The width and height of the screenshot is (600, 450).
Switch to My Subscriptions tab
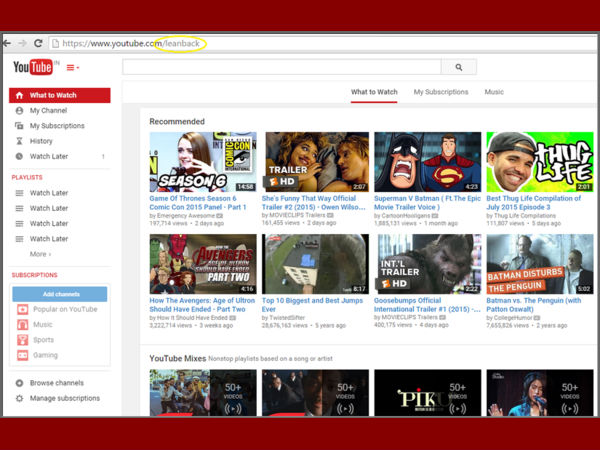coord(440,92)
